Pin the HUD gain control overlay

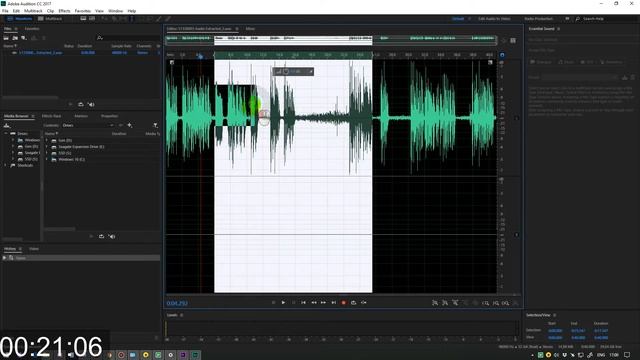[311, 72]
